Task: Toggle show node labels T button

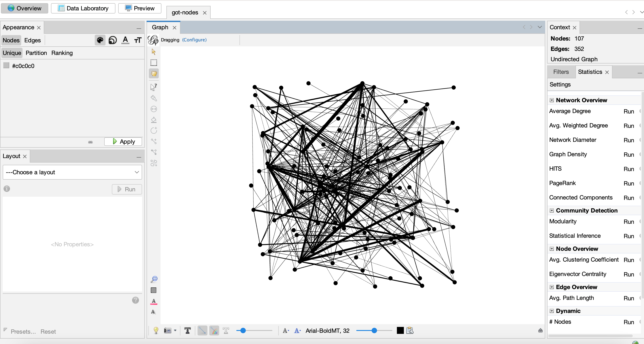Action: (x=187, y=330)
